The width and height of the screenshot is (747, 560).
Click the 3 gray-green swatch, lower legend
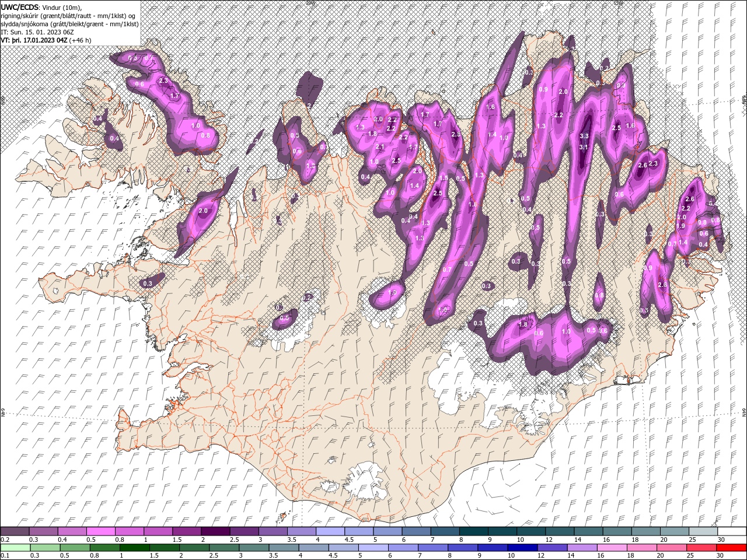255,548
